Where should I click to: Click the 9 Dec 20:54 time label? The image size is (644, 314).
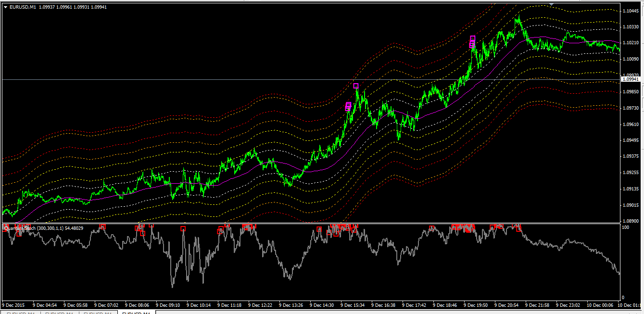pos(507,305)
